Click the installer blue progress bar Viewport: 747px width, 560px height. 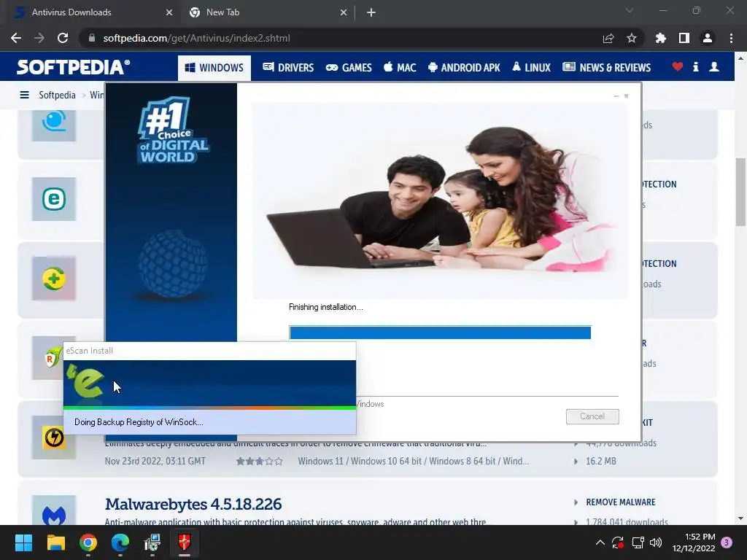440,332
